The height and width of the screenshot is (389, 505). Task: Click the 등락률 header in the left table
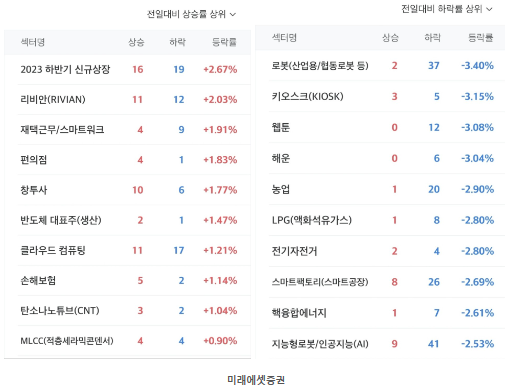pyautogui.click(x=224, y=42)
